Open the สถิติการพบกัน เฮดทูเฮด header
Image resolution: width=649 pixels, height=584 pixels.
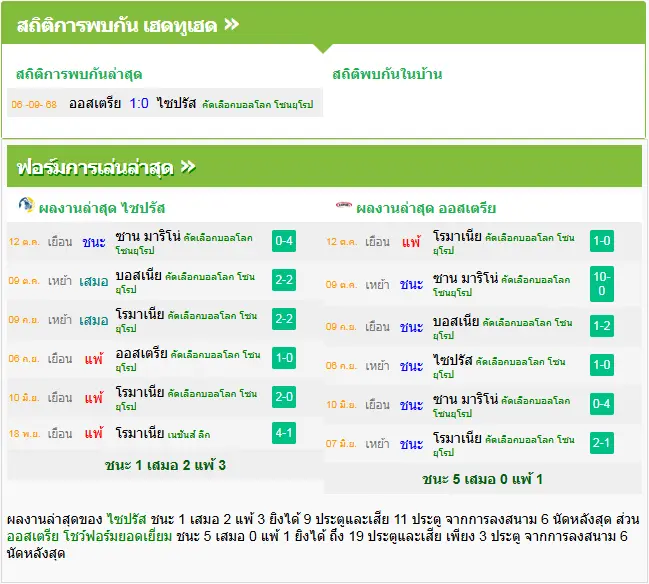pos(323,23)
